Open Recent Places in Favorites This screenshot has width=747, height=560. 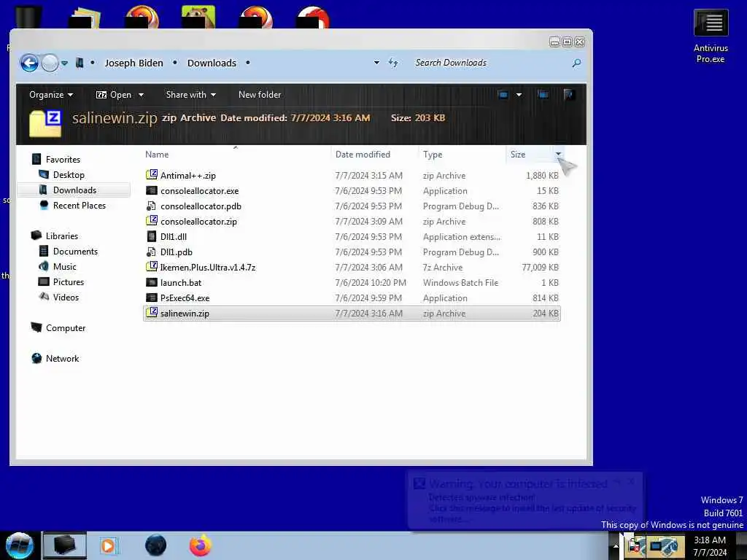[x=80, y=205]
